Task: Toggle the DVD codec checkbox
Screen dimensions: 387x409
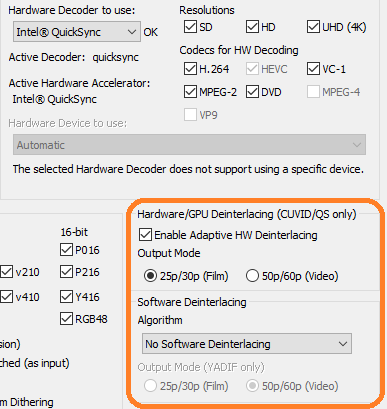Action: coord(252,92)
